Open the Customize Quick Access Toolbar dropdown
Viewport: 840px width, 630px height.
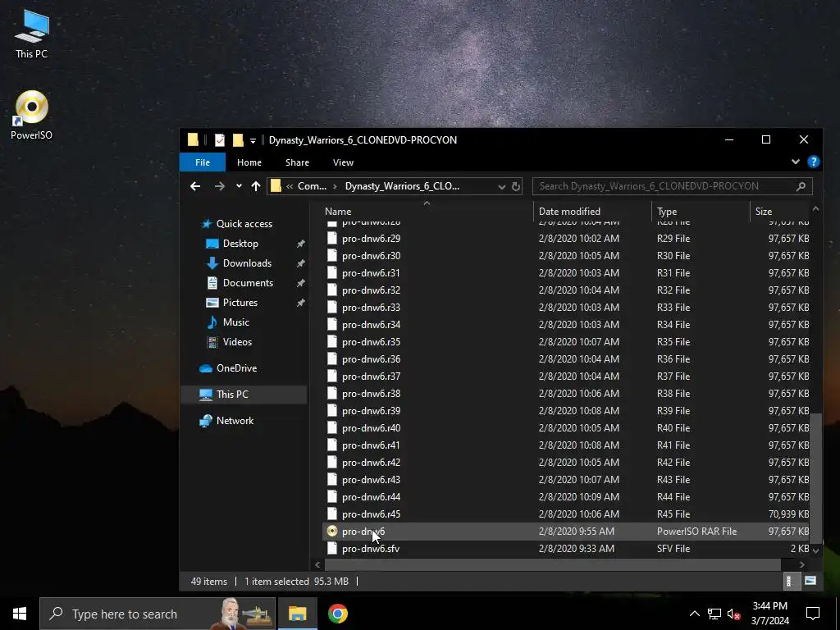[x=253, y=140]
